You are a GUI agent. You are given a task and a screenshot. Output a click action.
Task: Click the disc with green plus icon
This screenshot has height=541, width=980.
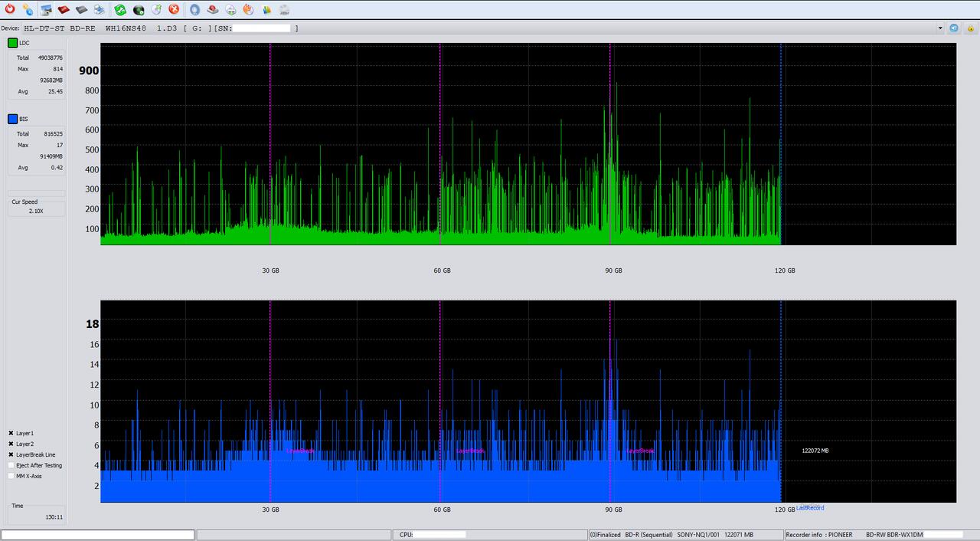pos(230,9)
